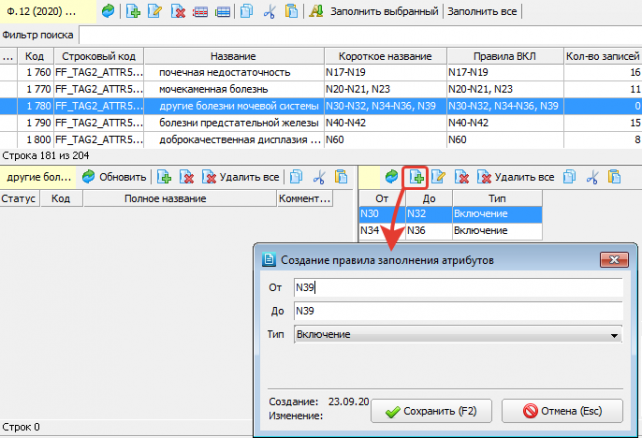Click Заполнить все in the toolbar

click(482, 11)
